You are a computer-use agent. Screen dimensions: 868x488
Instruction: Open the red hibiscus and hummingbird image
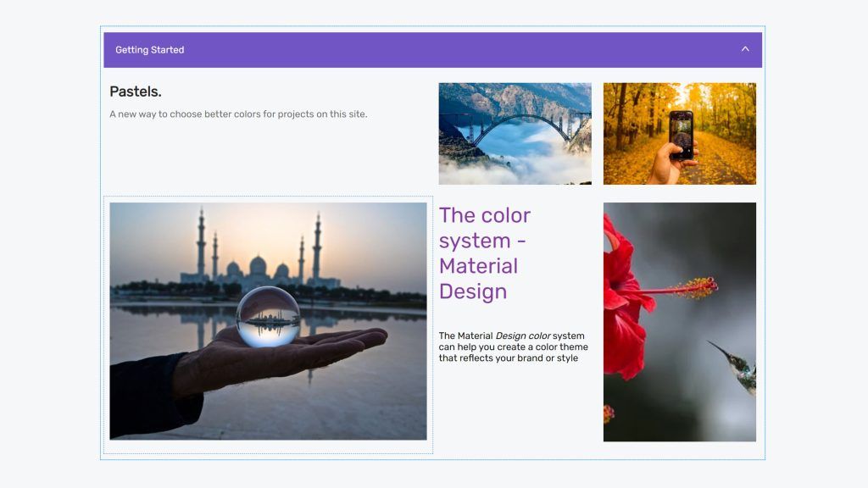click(x=679, y=322)
